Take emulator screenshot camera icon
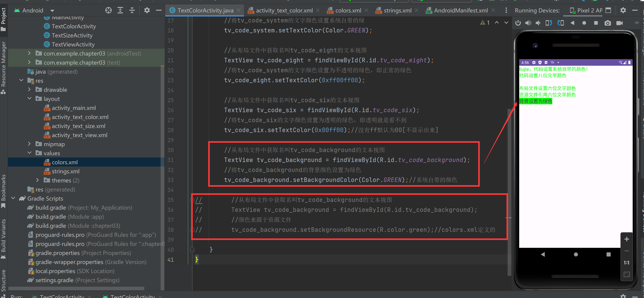This screenshot has width=644, height=298. click(x=608, y=23)
